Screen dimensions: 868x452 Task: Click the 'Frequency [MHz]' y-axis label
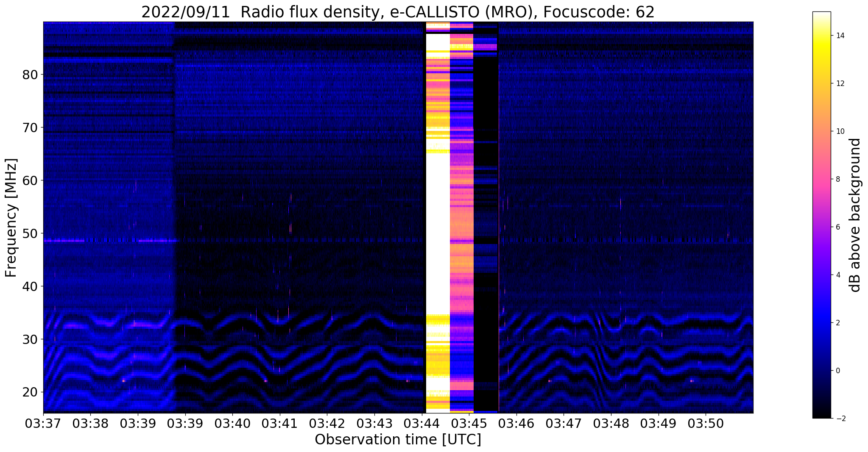11,218
